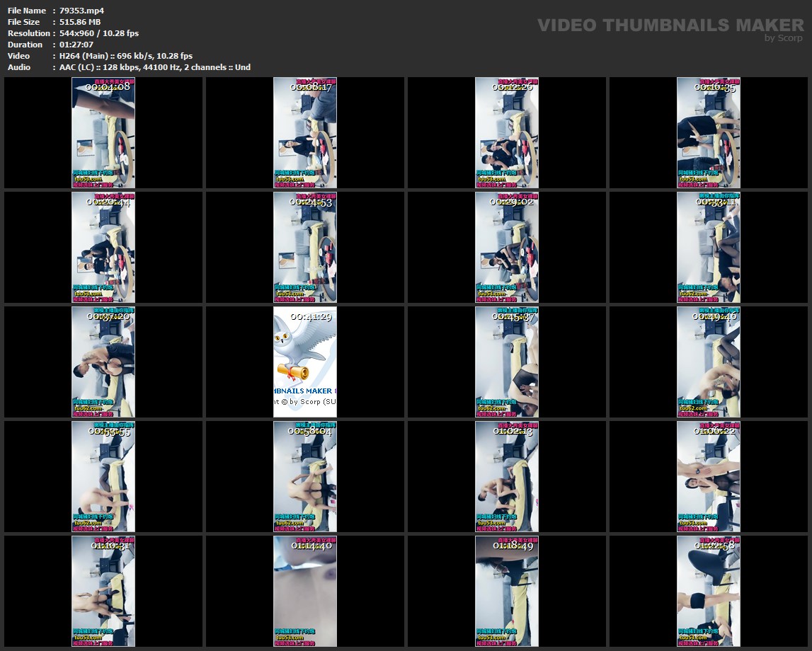Pick the thumbnail stamped 00:16:35
Image resolution: width=812 pixels, height=651 pixels.
pyautogui.click(x=708, y=132)
